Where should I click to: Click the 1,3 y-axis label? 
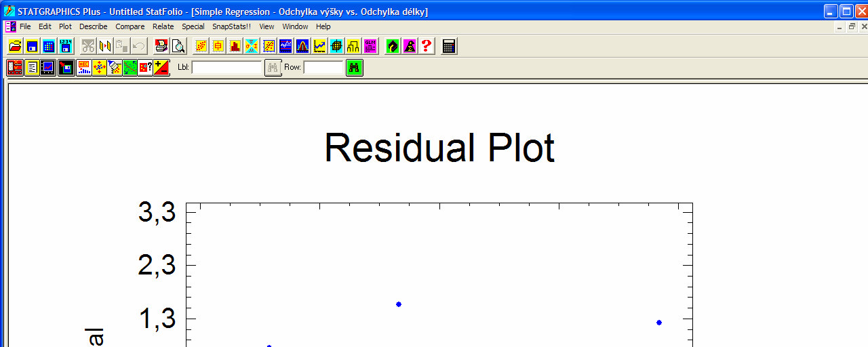pos(157,319)
